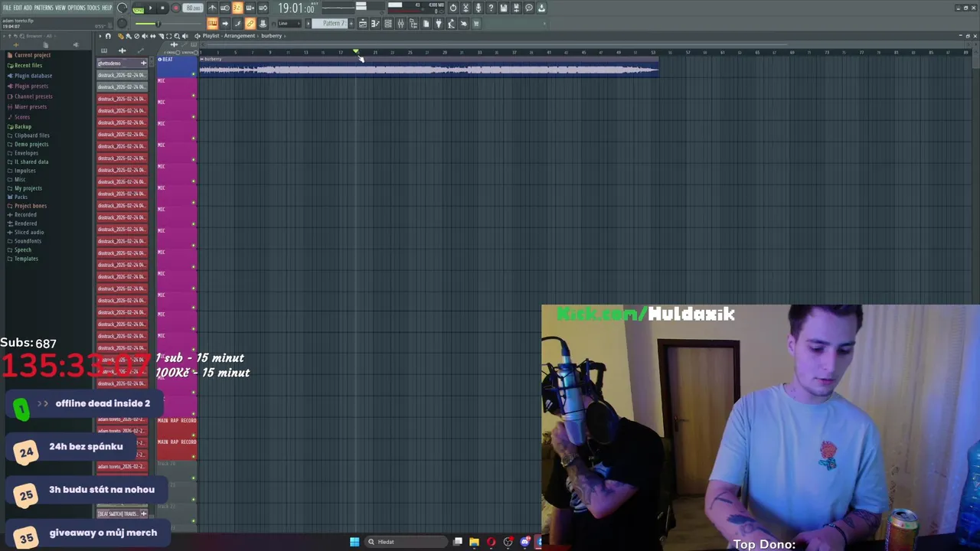Image resolution: width=980 pixels, height=551 pixels.
Task: Select the playlist slice tool
Action: [x=161, y=36]
